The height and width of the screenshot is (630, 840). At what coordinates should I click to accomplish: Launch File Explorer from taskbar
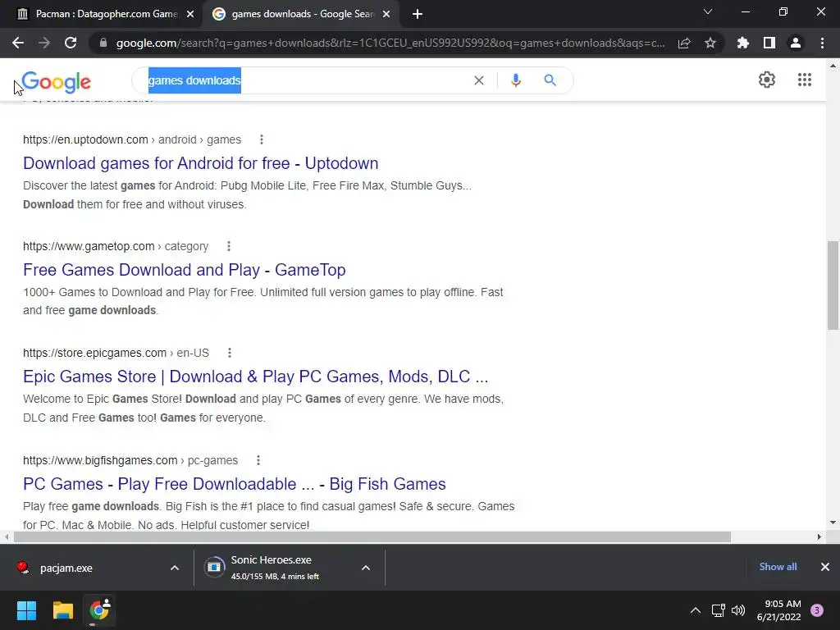62,610
